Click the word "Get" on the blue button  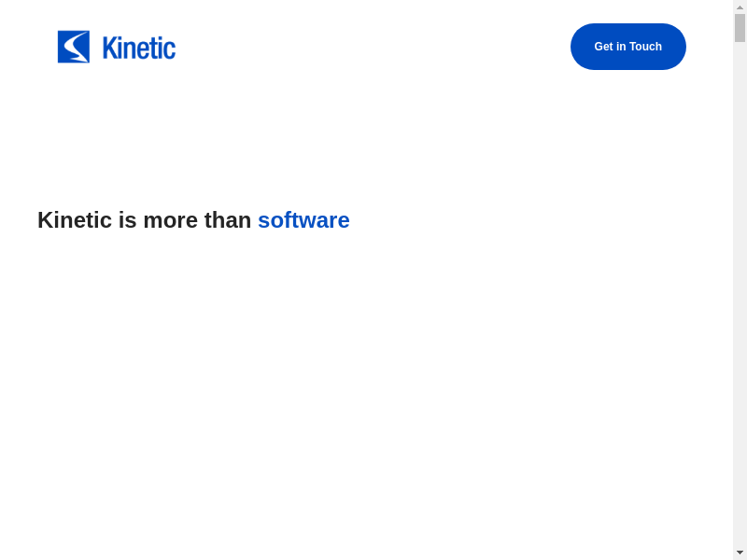(x=604, y=47)
